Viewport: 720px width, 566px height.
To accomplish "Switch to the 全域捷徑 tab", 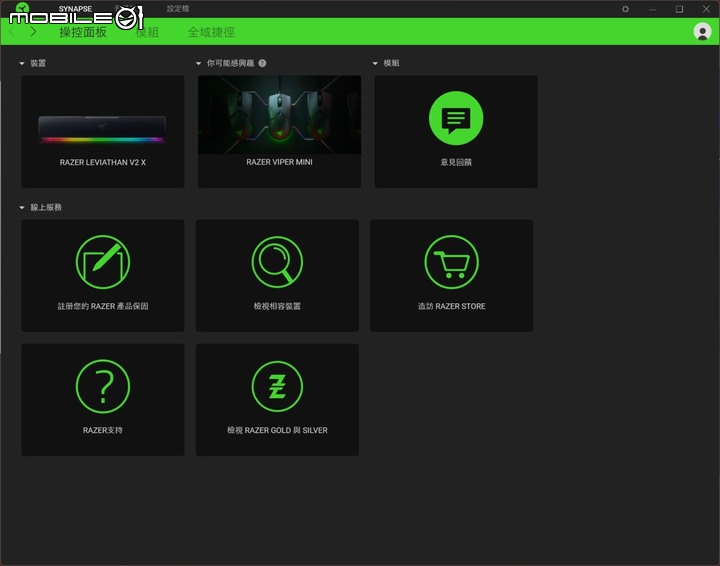I will pos(211,32).
